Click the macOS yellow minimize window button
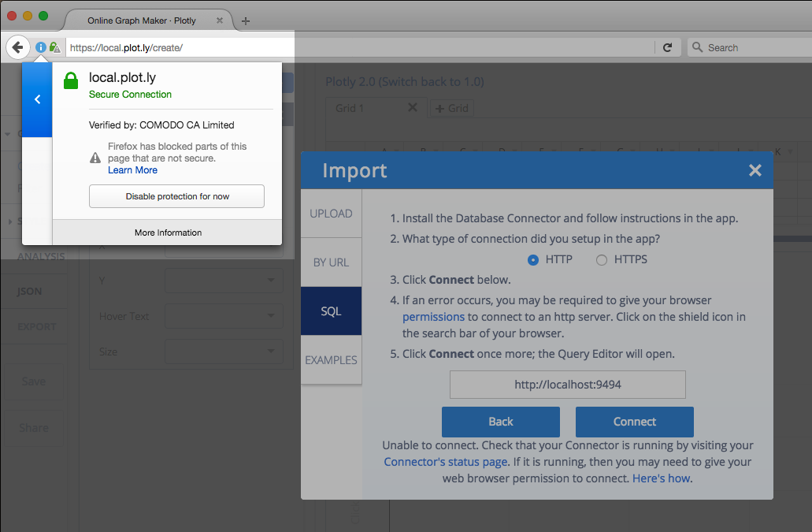Image resolution: width=812 pixels, height=532 pixels. coord(28,16)
